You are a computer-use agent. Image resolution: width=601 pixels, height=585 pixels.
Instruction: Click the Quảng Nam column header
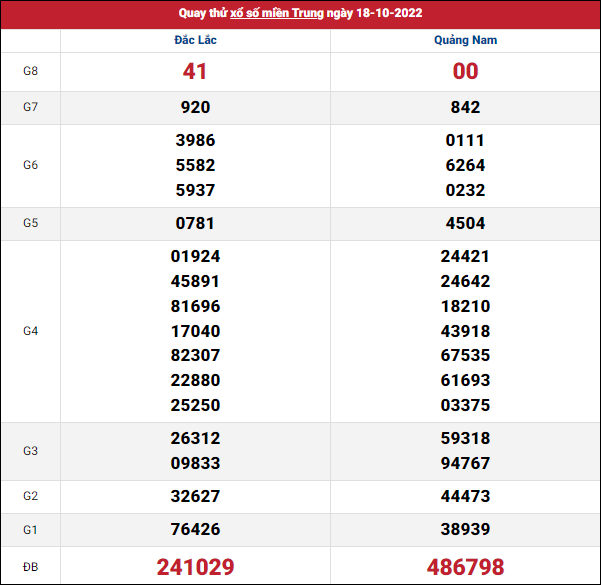click(x=465, y=40)
